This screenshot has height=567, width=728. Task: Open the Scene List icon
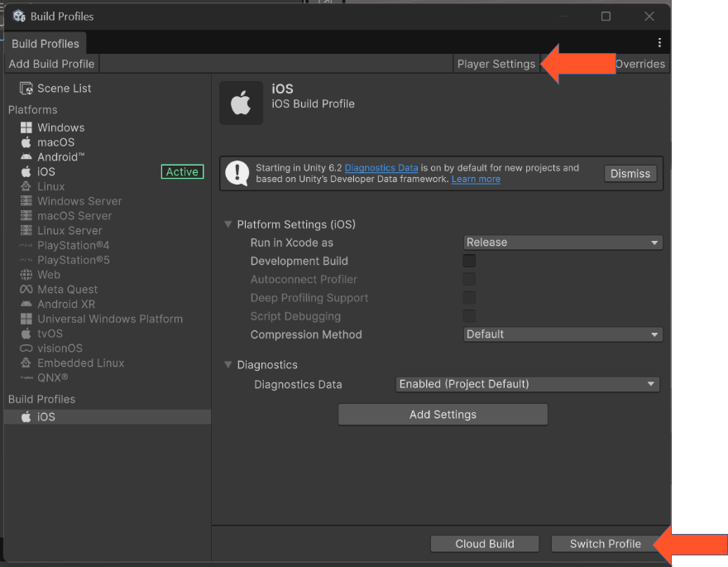(x=26, y=89)
